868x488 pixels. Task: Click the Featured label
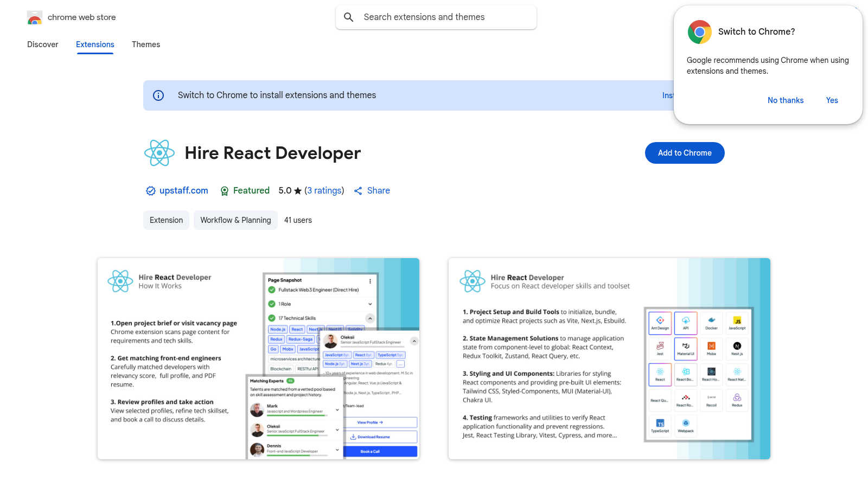point(251,191)
